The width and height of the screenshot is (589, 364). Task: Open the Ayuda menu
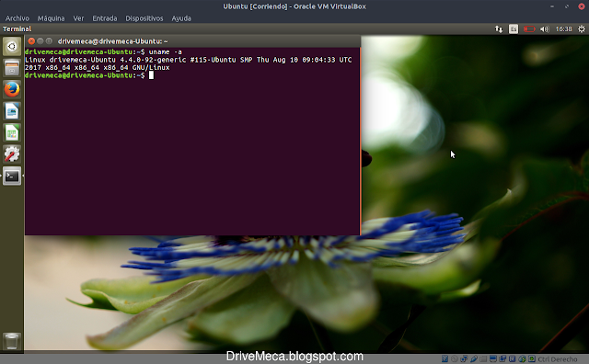181,18
